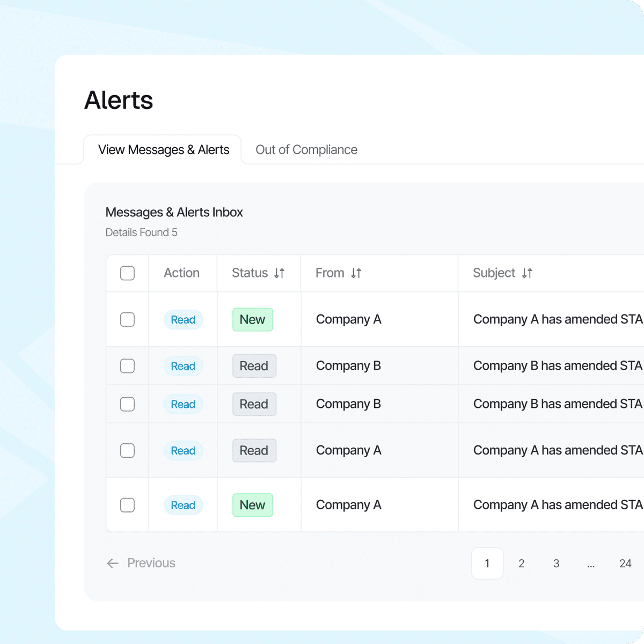Click the Status column header label

pyautogui.click(x=250, y=273)
